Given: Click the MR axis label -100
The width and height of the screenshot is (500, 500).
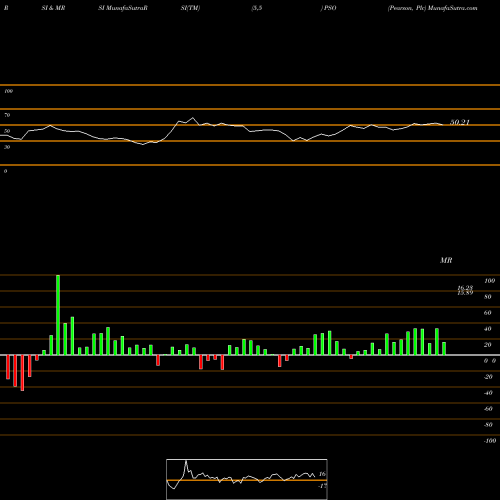Looking at the screenshot, I should [490, 441].
